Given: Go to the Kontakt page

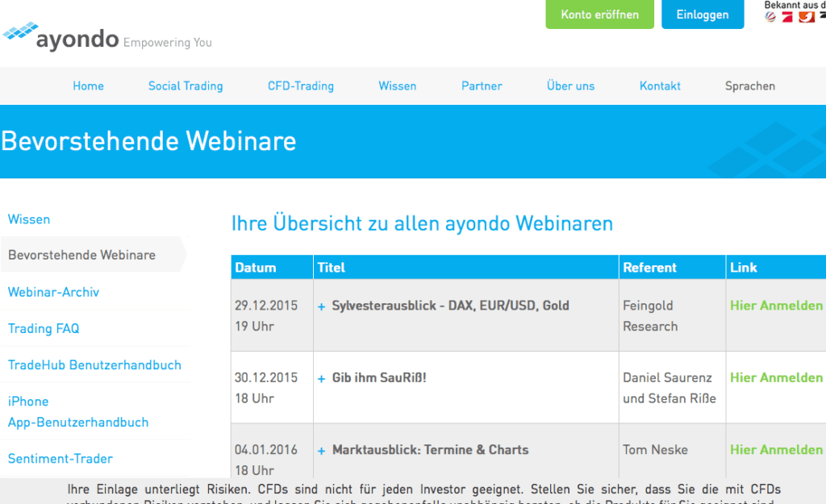Looking at the screenshot, I should click(660, 85).
